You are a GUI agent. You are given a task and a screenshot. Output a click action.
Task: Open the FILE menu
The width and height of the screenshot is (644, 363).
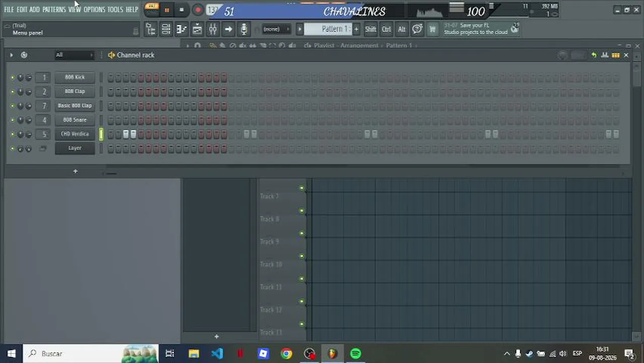9,10
